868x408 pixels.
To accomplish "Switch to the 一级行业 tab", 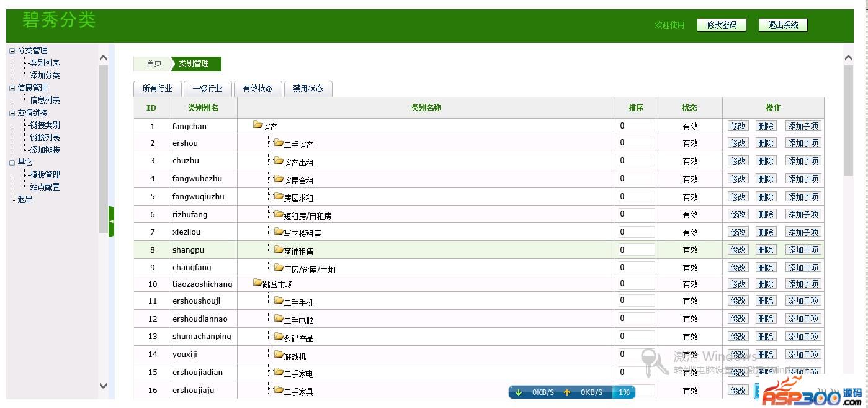I will [207, 89].
